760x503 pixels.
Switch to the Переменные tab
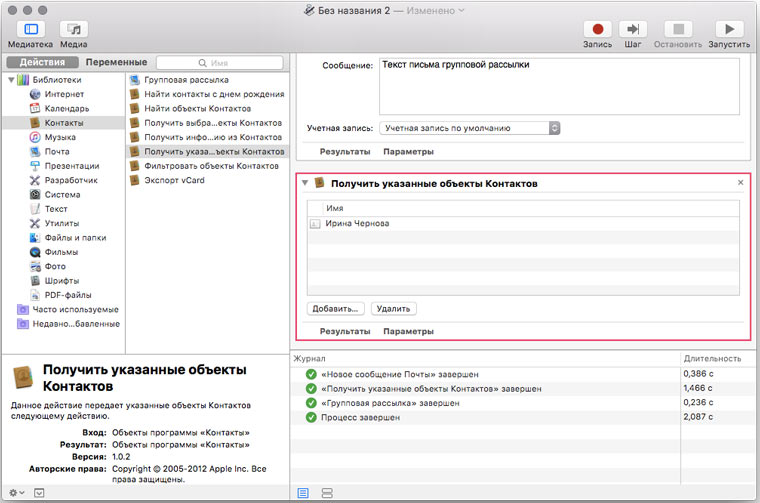(116, 62)
